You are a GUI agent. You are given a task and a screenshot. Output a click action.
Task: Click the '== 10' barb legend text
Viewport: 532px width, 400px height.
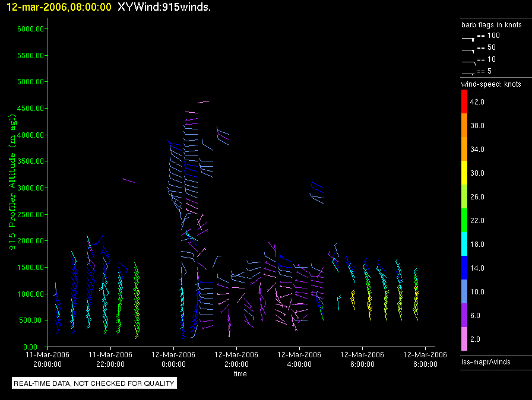[x=486, y=59]
